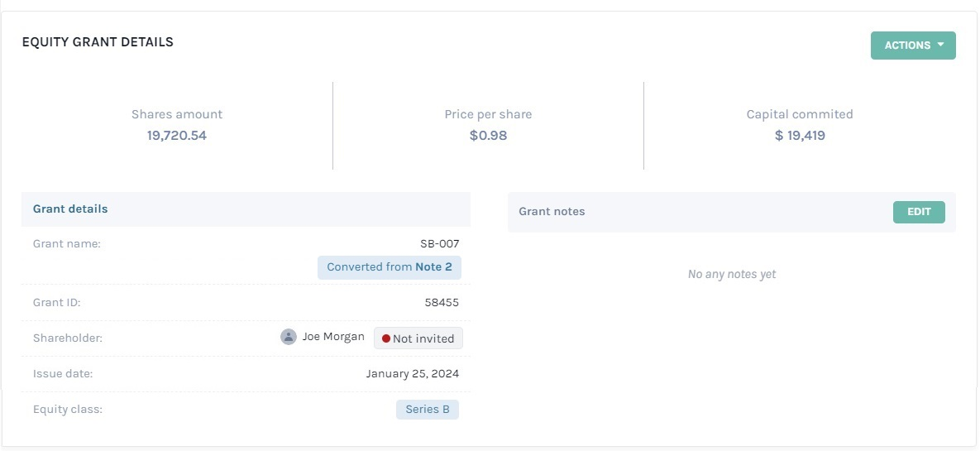Image resolution: width=980 pixels, height=451 pixels.
Task: Select the grant name SB-007
Action: 439,244
